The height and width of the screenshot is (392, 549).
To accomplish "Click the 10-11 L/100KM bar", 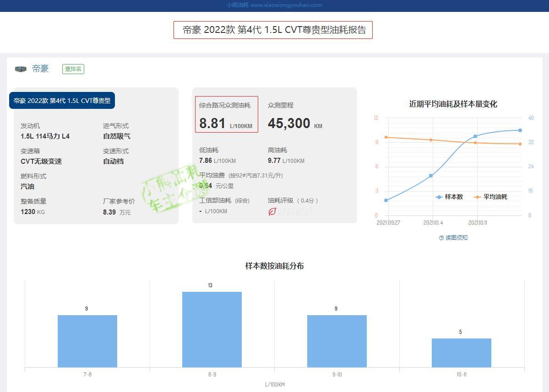I will pos(462,353).
